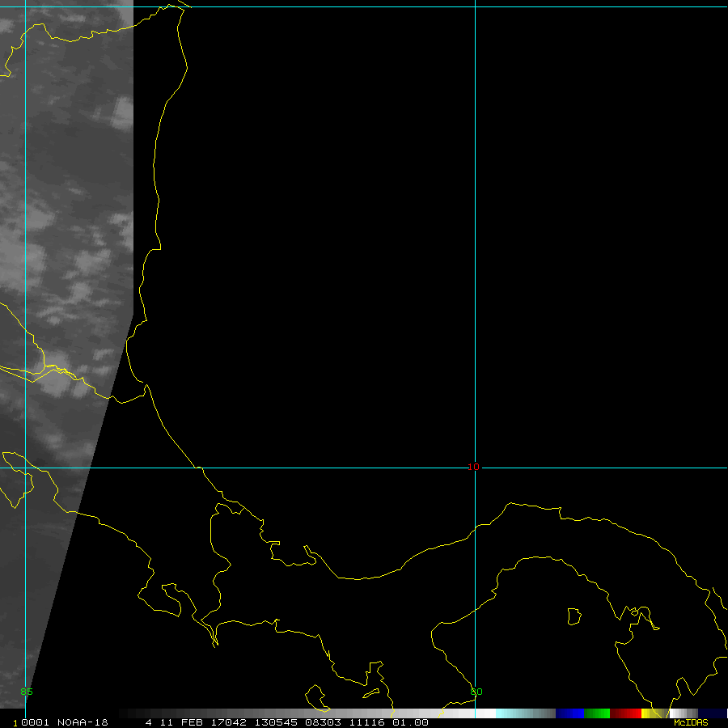Screen dimensions: 728x728
Task: Click the 130545 timestamp in the footer
Action: tap(274, 722)
